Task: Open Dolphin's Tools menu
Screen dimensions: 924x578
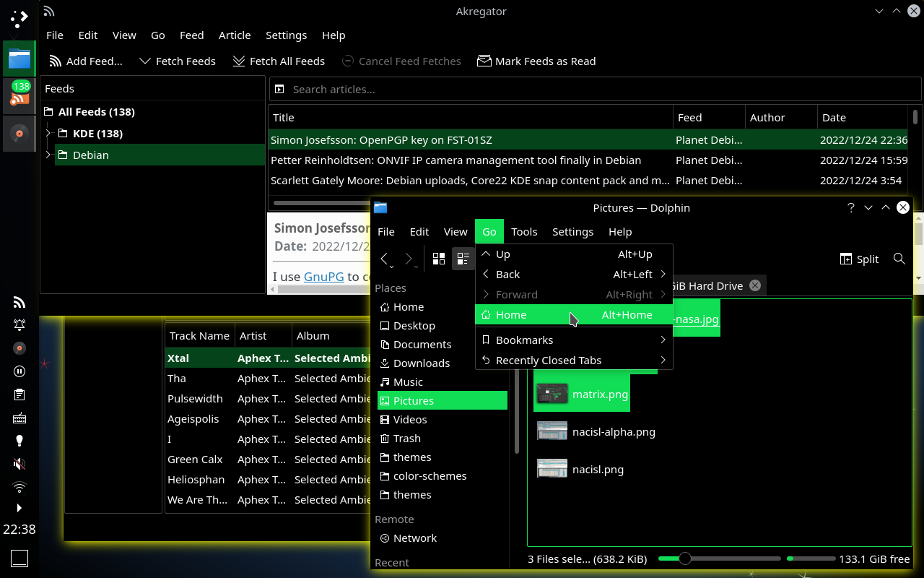Action: tap(524, 232)
